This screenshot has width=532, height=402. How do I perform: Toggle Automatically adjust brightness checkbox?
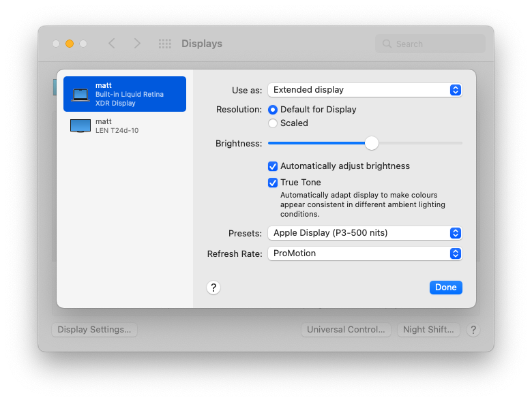(272, 166)
